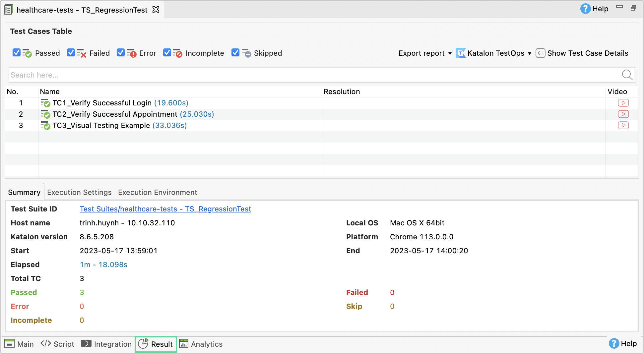Switch to the Analytics bottom tab
The height and width of the screenshot is (354, 644).
201,344
